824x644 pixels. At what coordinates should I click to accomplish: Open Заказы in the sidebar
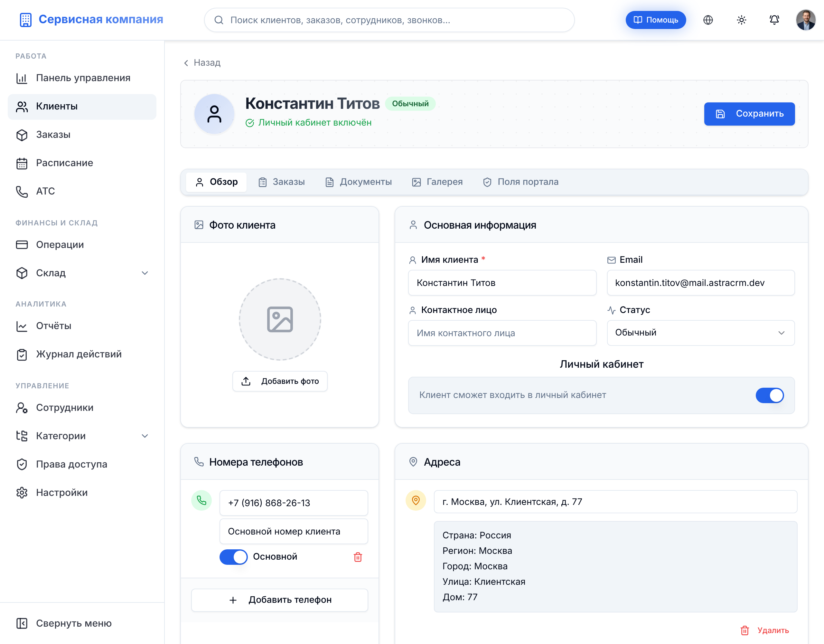[82, 135]
